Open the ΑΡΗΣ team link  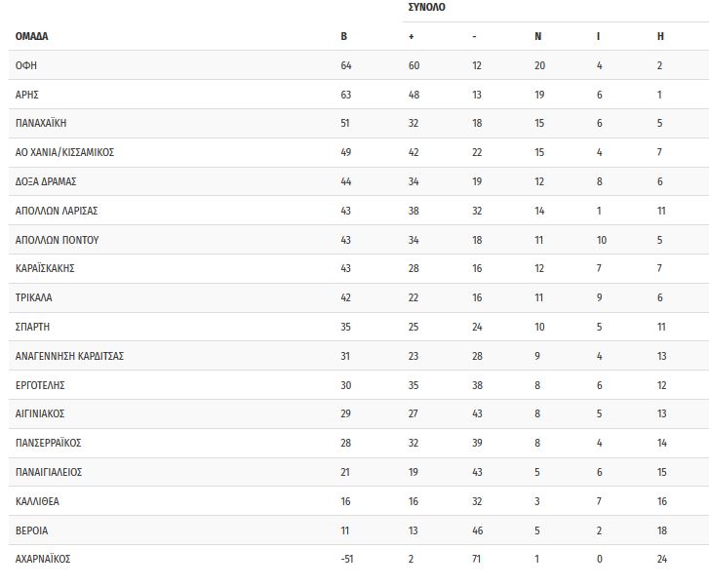27,95
